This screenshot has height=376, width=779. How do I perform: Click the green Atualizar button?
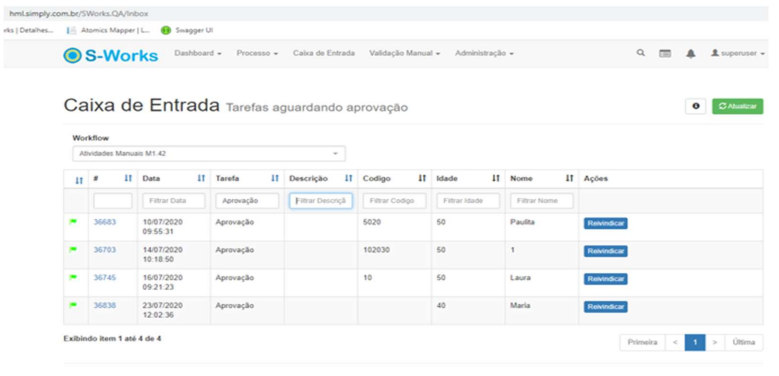point(737,106)
